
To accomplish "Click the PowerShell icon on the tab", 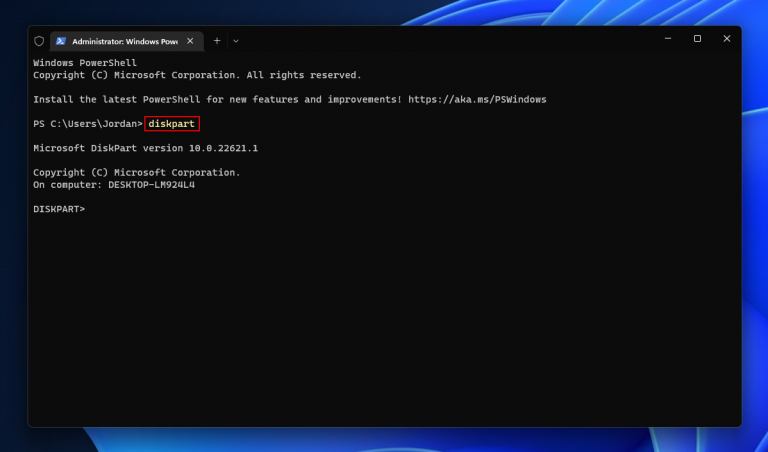I will (x=61, y=41).
